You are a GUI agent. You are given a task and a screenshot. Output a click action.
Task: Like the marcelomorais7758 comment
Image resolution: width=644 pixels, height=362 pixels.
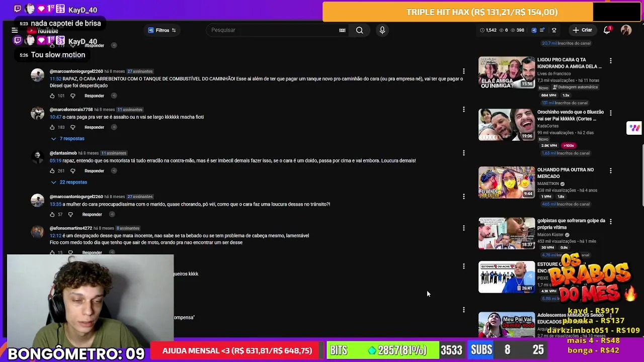pos(52,127)
